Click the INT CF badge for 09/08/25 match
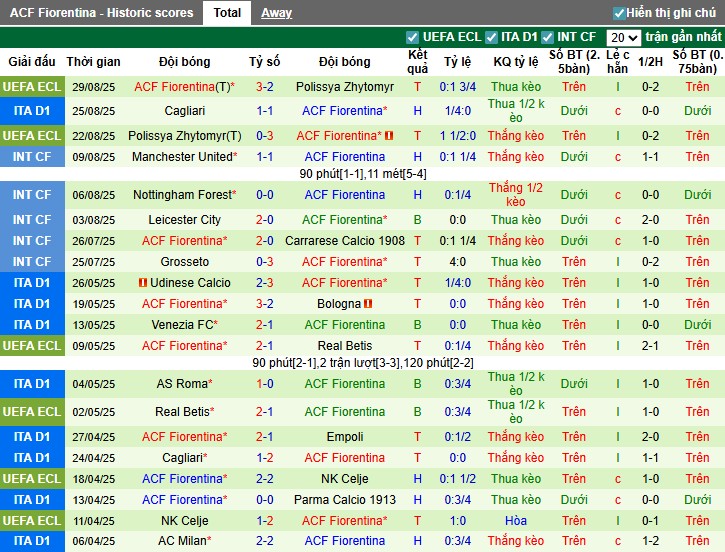 31,157
